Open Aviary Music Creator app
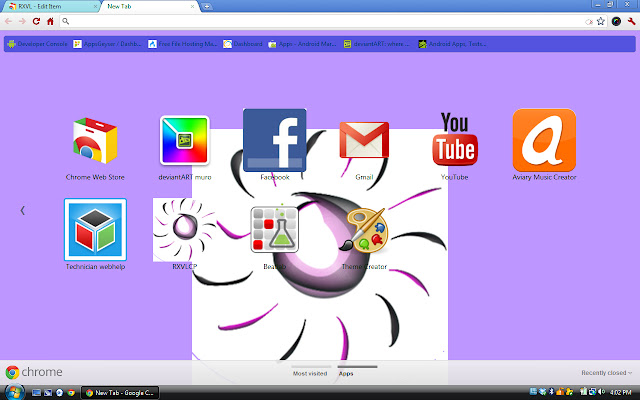Viewport: 640px width, 400px height. point(544,140)
